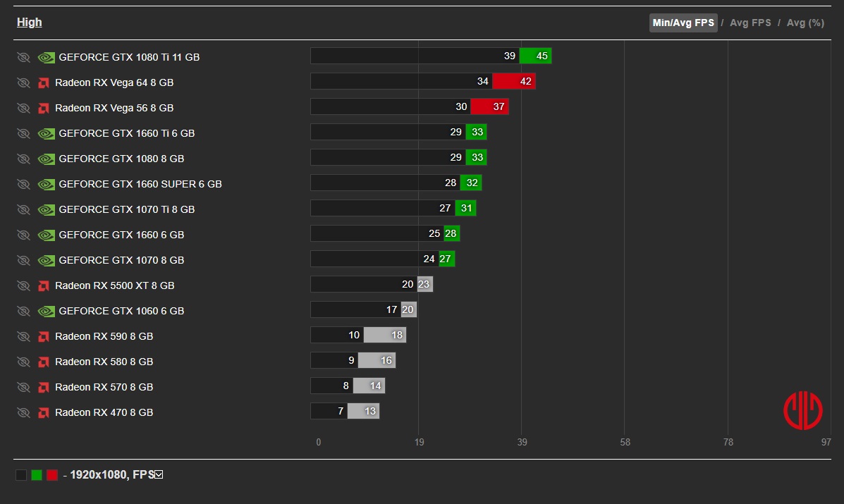This screenshot has width=844, height=504.
Task: Click AMD logo beside Radeon RX 580
Action: coord(44,362)
